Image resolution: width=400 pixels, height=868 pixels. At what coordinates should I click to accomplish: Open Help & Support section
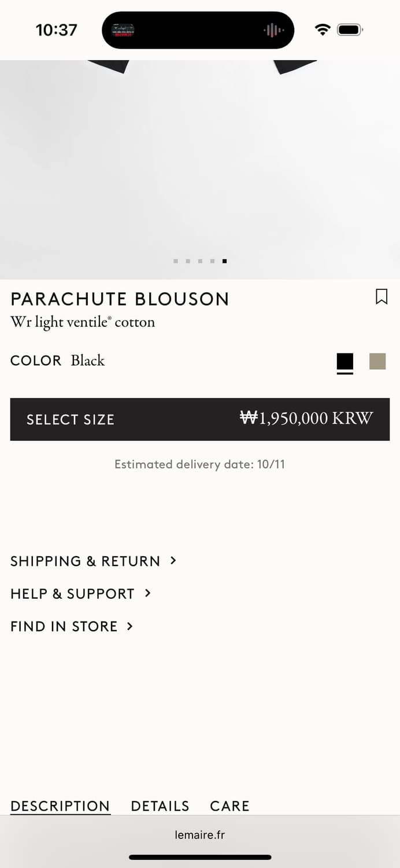pos(80,594)
